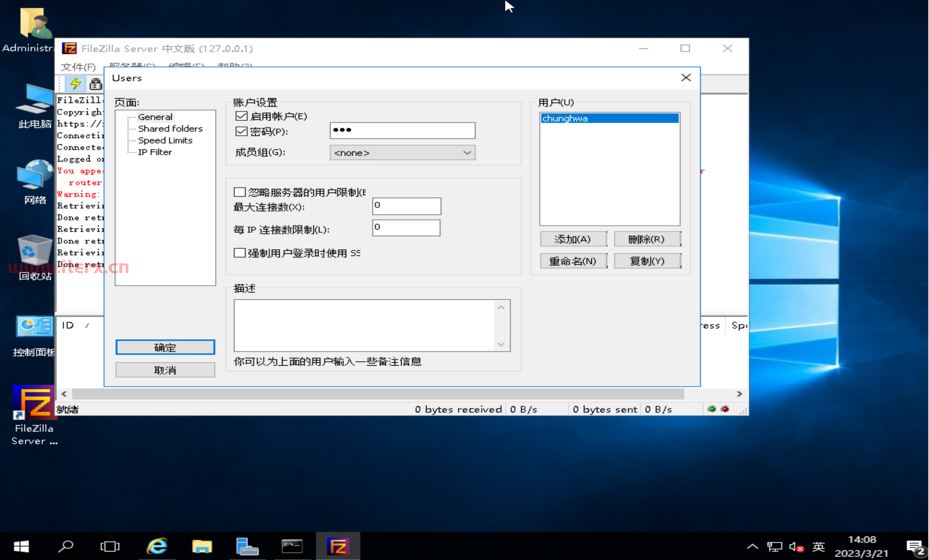The height and width of the screenshot is (560, 929).
Task: Toggle the 密码 checkbox
Action: (241, 131)
